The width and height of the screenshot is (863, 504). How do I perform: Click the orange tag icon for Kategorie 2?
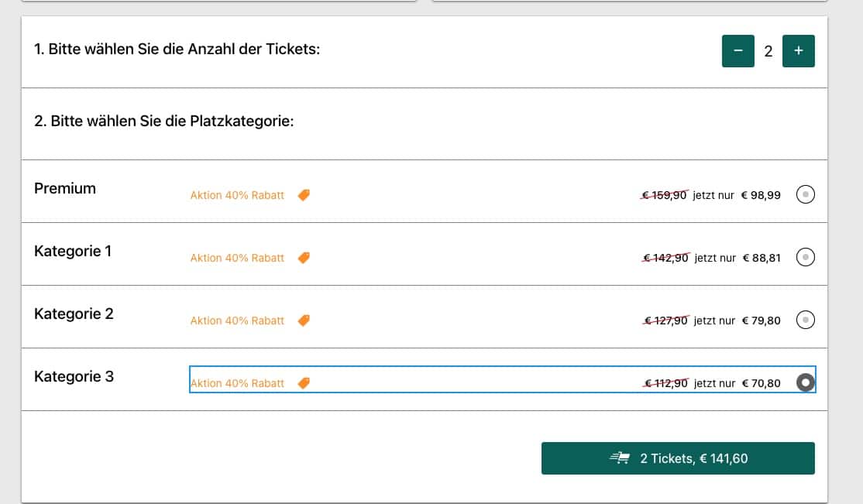pyautogui.click(x=304, y=321)
